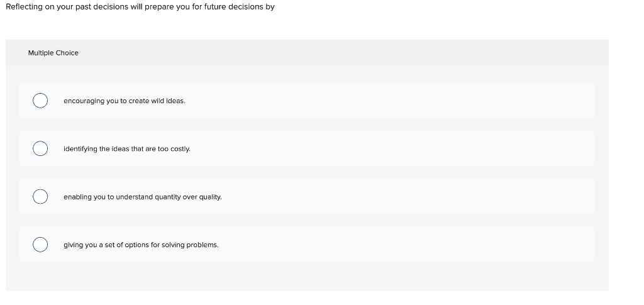Viewport: 644px width, 305px height.
Task: Pick the 'set of options for solving problems' radio button
Action: 40,245
